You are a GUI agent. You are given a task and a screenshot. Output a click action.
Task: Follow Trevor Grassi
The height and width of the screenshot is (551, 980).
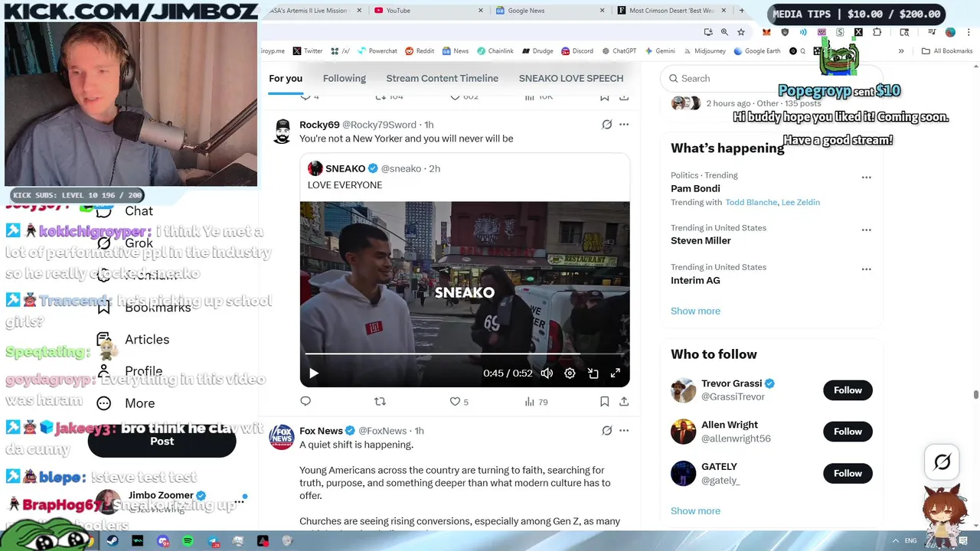[x=848, y=390]
